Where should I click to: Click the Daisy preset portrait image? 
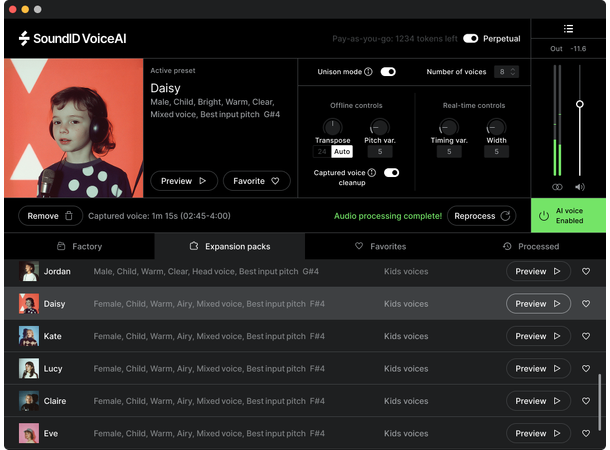click(x=74, y=128)
